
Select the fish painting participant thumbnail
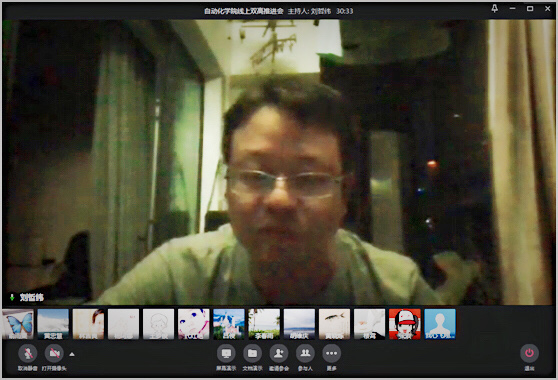click(x=335, y=324)
